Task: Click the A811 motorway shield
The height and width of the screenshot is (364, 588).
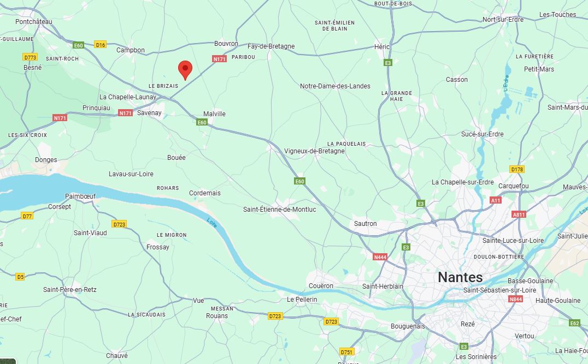Action: [x=519, y=214]
